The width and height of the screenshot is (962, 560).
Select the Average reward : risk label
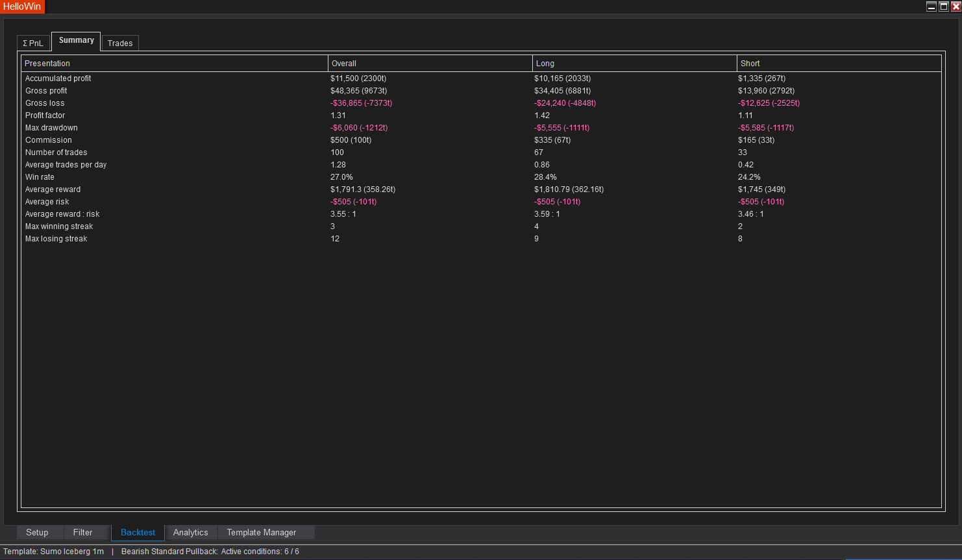pyautogui.click(x=62, y=214)
